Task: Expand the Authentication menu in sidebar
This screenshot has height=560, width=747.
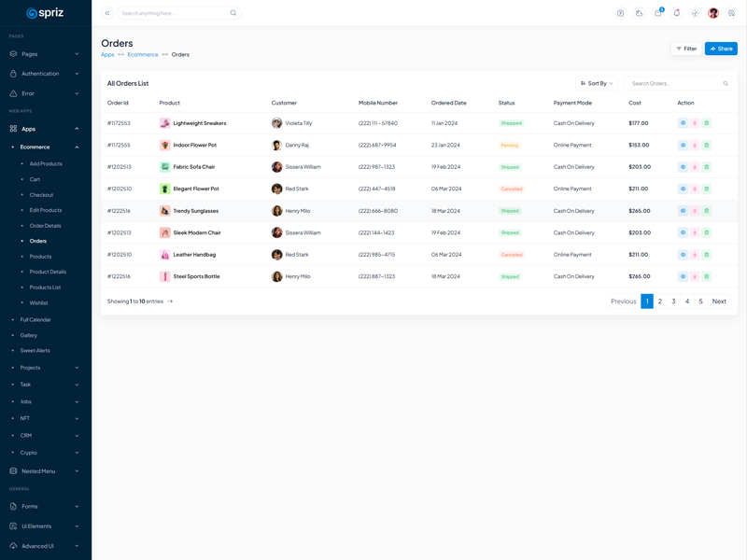Action: click(x=45, y=74)
